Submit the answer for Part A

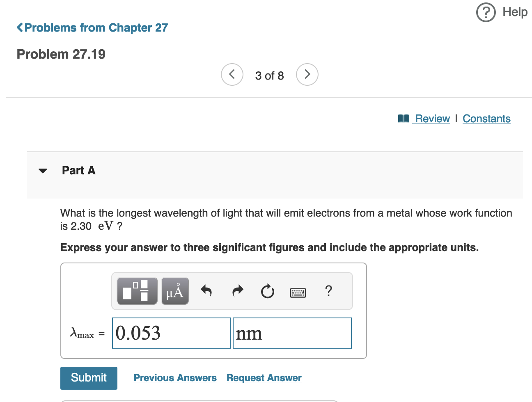89,378
